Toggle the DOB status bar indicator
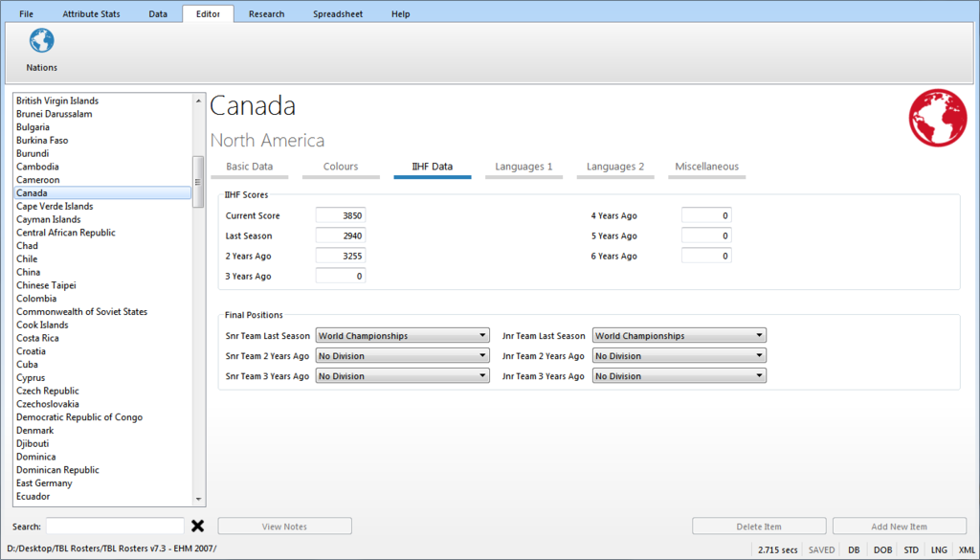This screenshot has height=560, width=980. pyautogui.click(x=882, y=550)
